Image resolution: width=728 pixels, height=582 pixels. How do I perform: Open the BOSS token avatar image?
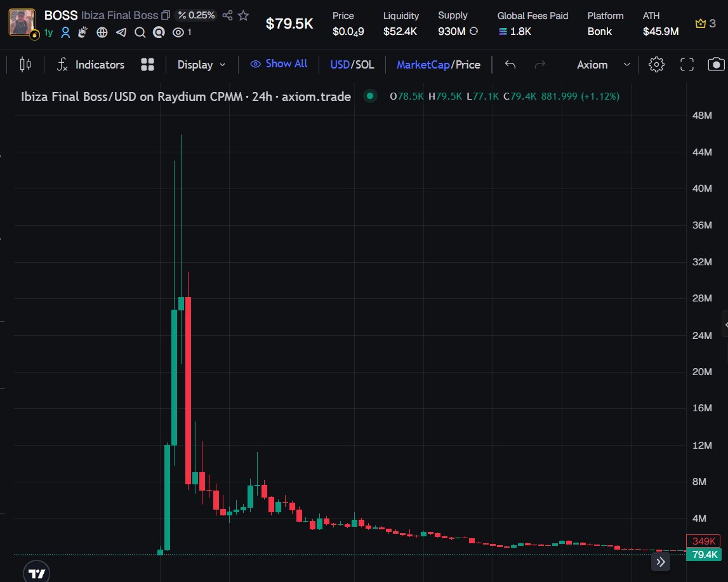point(22,22)
